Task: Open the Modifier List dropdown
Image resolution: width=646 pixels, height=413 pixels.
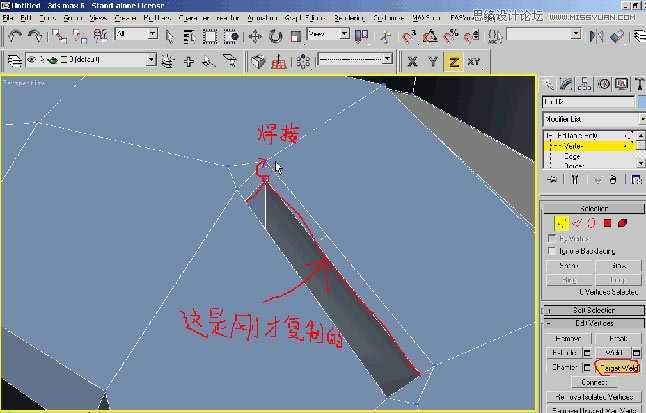Action: [x=594, y=119]
